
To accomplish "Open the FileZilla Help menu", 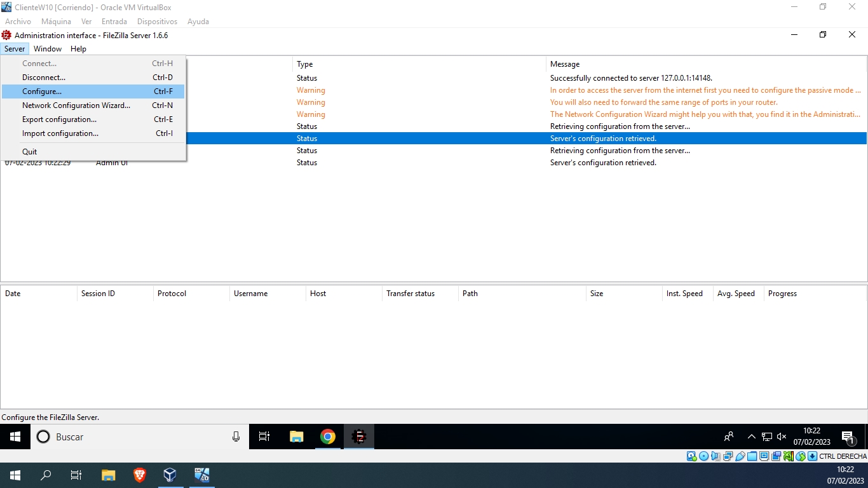I will click(x=78, y=49).
